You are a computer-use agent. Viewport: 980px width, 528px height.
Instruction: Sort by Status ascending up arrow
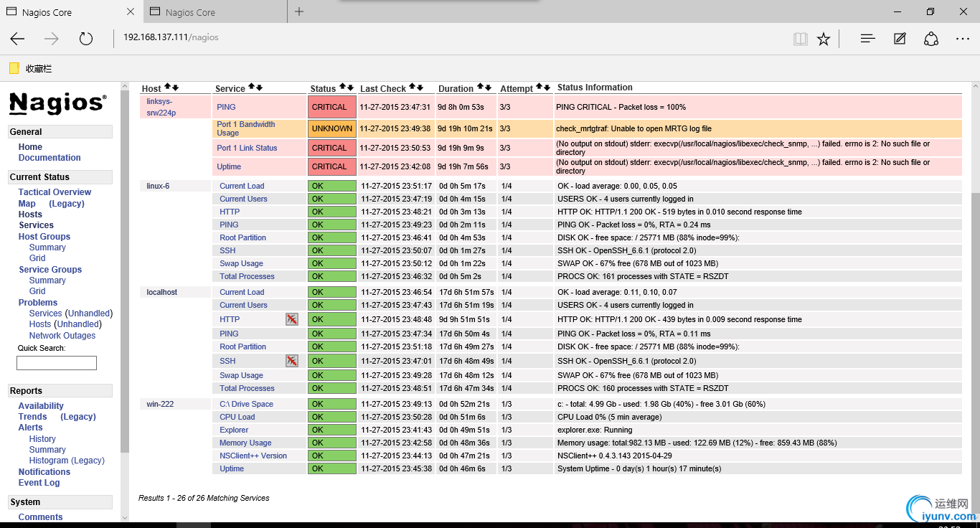[343, 88]
